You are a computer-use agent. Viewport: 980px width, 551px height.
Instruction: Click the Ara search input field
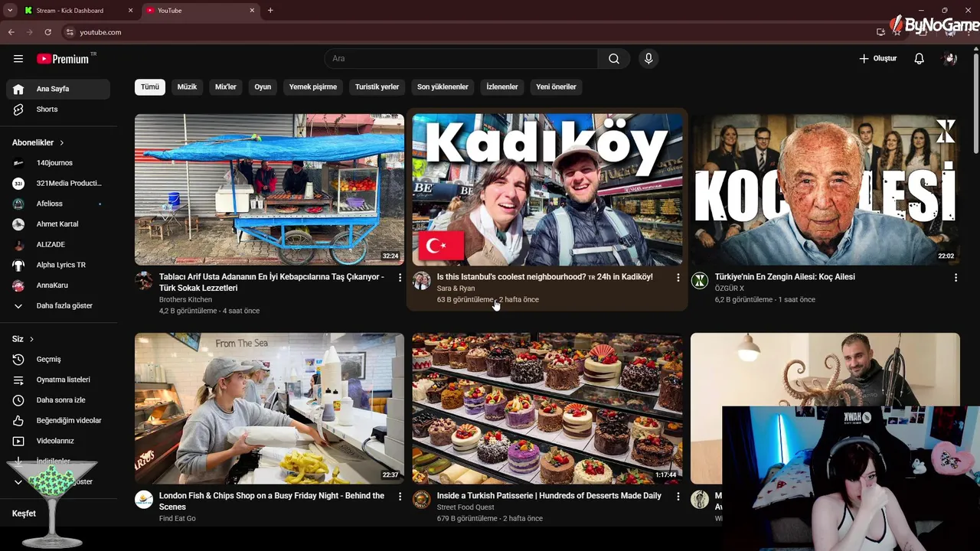(461, 59)
